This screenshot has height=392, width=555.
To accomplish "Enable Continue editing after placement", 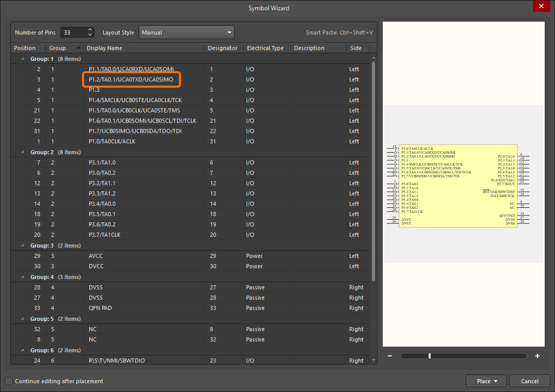I will pos(9,381).
